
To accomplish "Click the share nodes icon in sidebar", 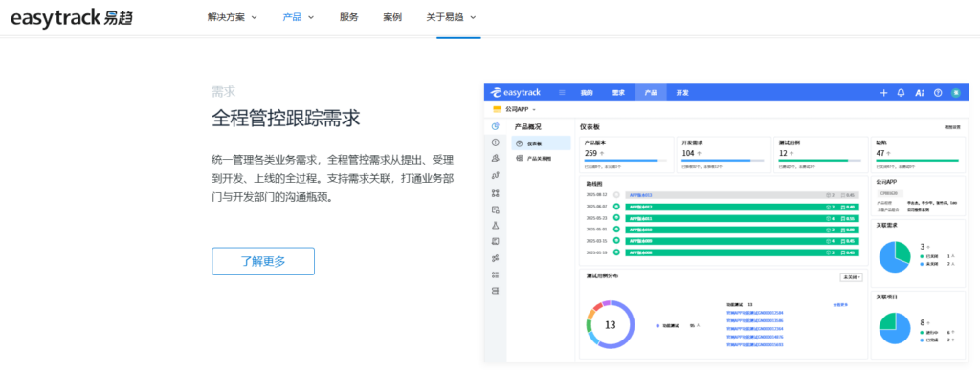I will click(496, 258).
